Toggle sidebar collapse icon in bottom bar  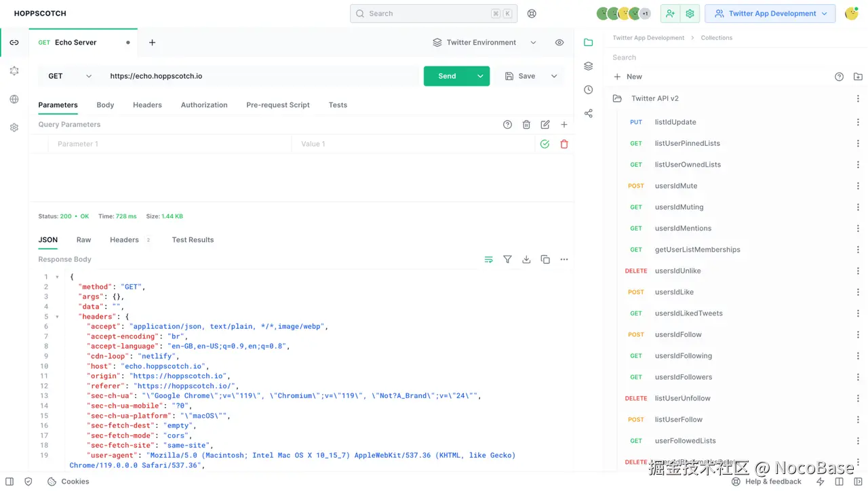coord(9,482)
